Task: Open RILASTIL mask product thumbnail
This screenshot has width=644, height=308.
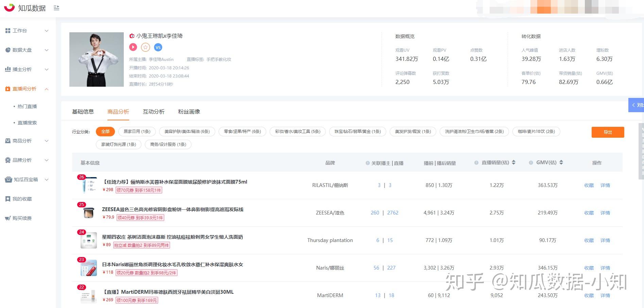Action: pyautogui.click(x=88, y=185)
